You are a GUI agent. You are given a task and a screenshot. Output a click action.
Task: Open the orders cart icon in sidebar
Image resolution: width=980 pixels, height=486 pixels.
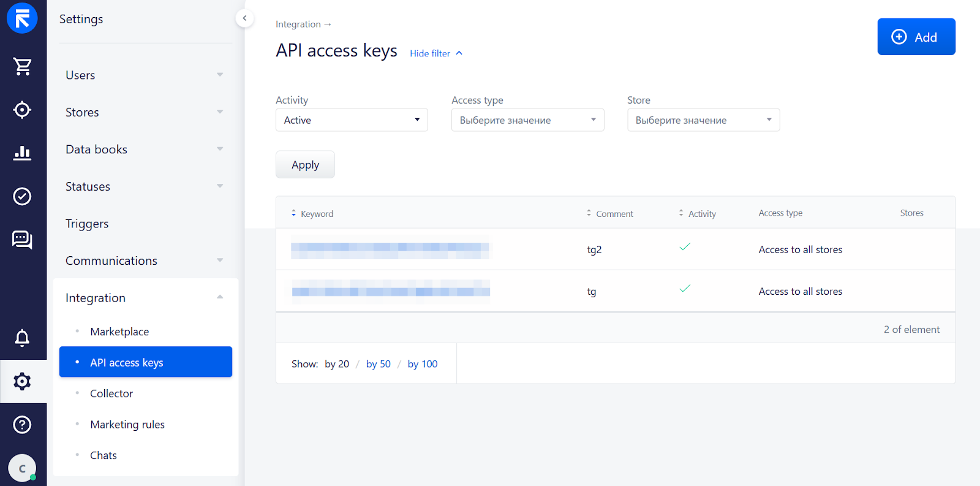(23, 66)
